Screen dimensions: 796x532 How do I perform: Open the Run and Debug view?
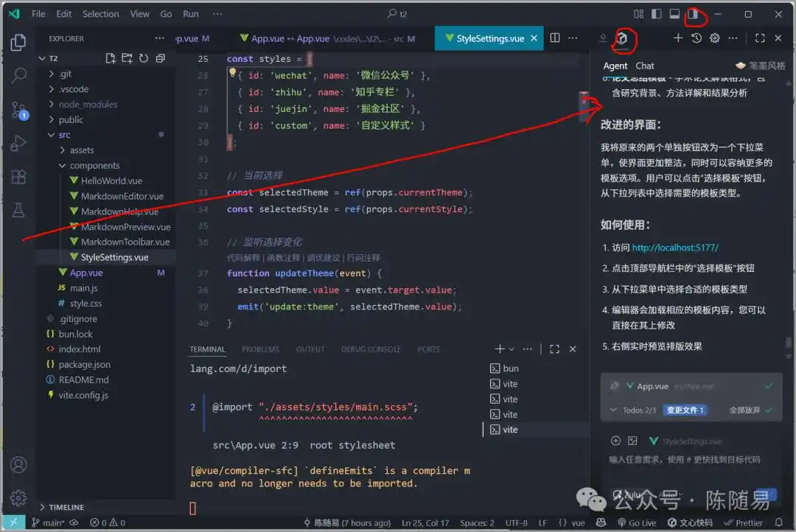coord(18,143)
